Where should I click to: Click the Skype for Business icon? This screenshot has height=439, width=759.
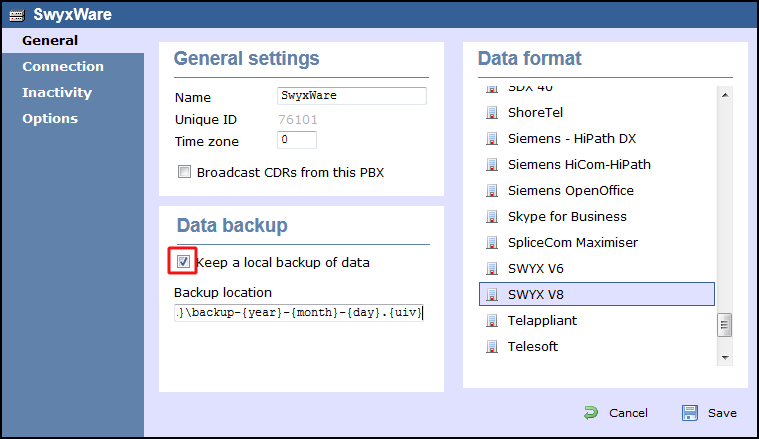tap(492, 216)
